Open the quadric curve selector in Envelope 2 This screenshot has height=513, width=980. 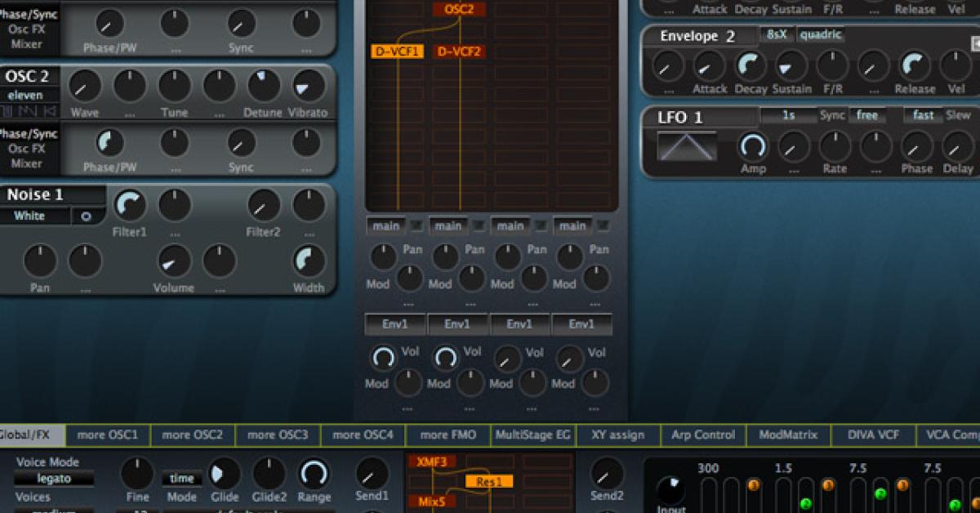click(x=819, y=34)
